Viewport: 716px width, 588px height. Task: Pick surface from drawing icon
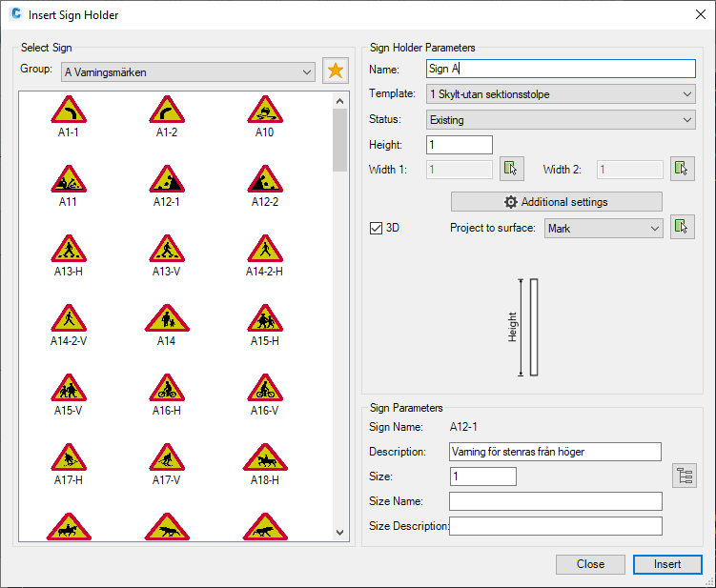click(x=683, y=227)
